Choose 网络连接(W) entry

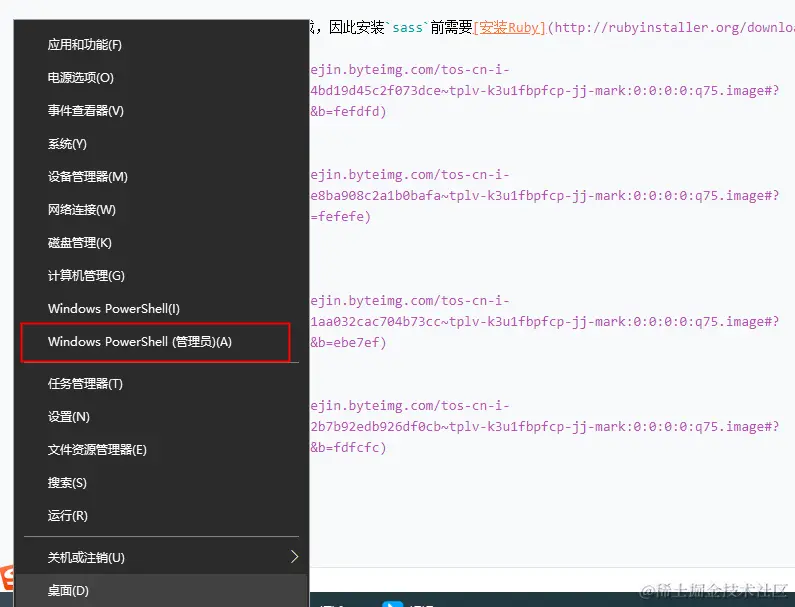[x=161, y=210]
